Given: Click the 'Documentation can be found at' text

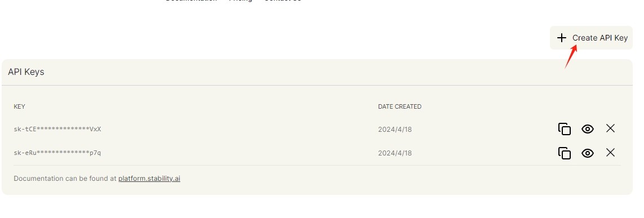Looking at the screenshot, I should [x=65, y=179].
